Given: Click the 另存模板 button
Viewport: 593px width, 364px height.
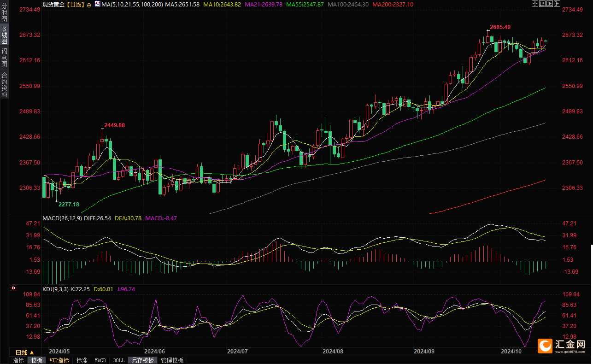Looking at the screenshot, I should 143,360.
